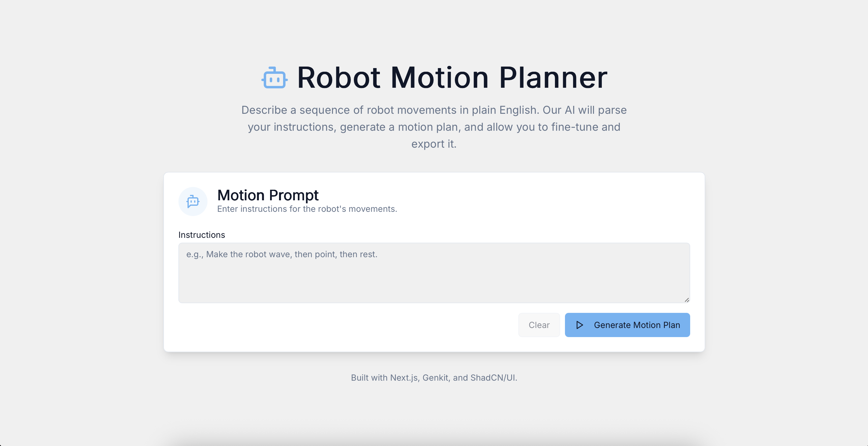Select the Motion Prompt heading text
Viewport: 868px width, 446px height.
click(x=268, y=195)
